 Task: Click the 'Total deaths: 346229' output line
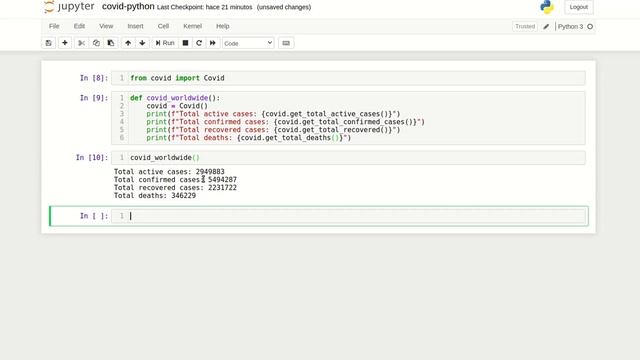155,196
